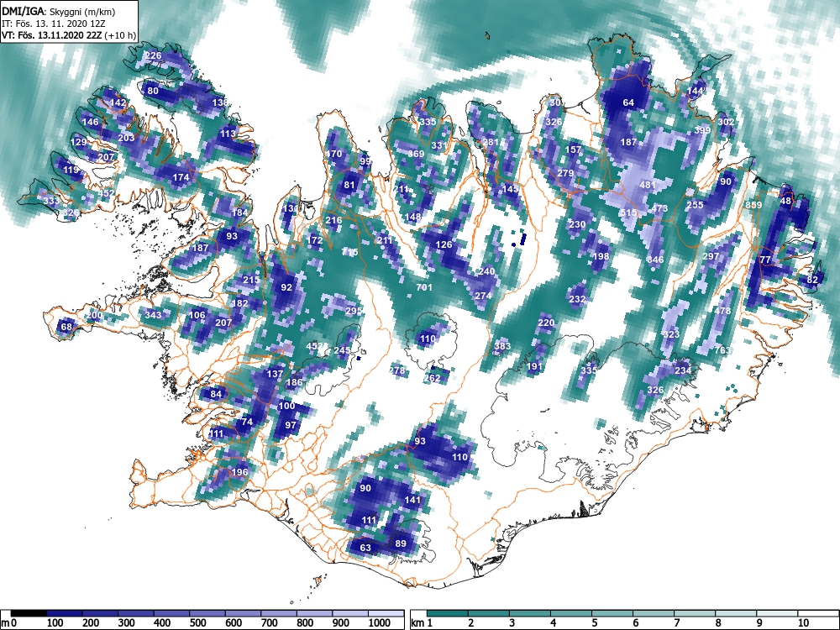Click visibility value 859 in the east
This screenshot has width=840, height=630.
click(x=753, y=205)
